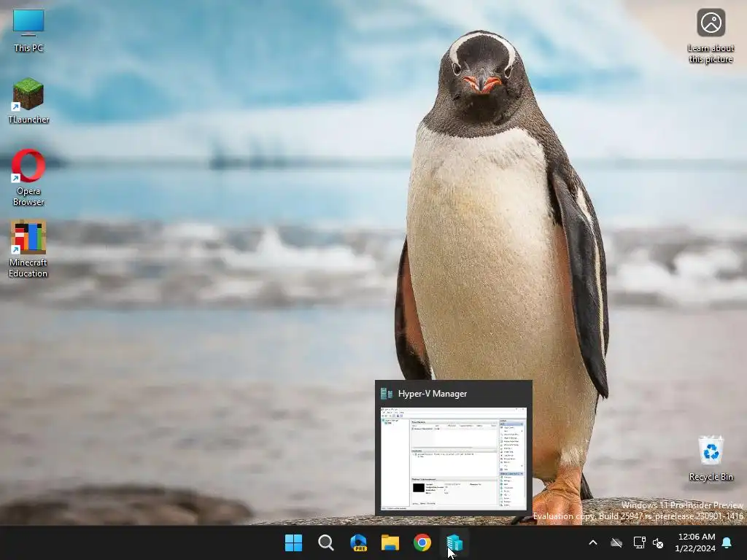The height and width of the screenshot is (560, 747).
Task: Click the network display tray icon
Action: point(639,542)
